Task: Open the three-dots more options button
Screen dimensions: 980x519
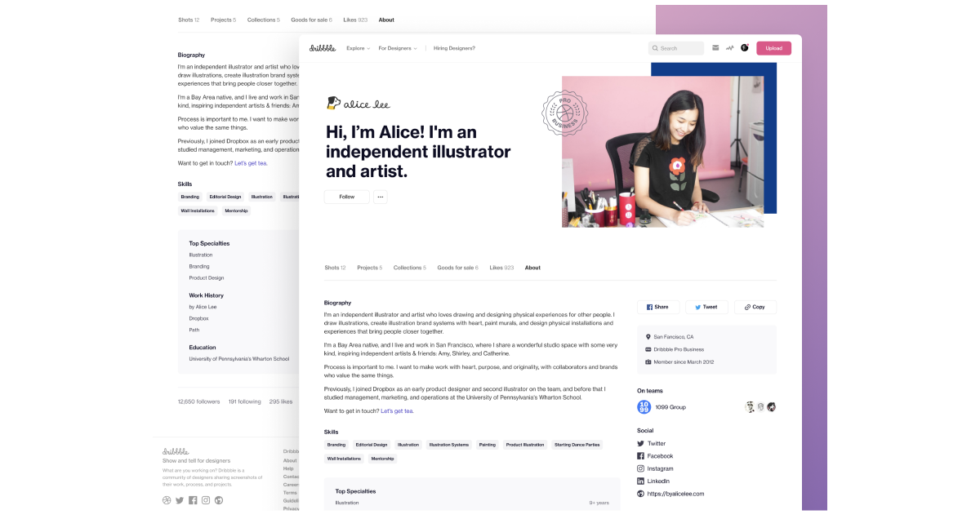Action: [x=380, y=197]
